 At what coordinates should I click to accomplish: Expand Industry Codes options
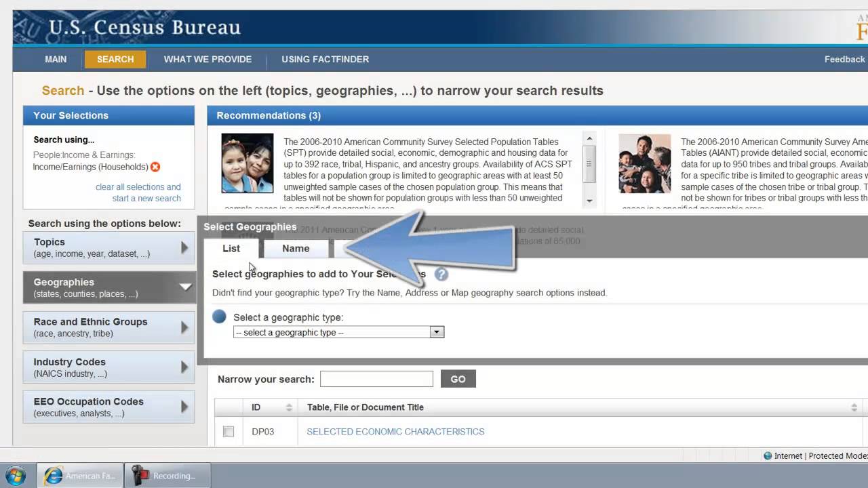[x=108, y=367]
